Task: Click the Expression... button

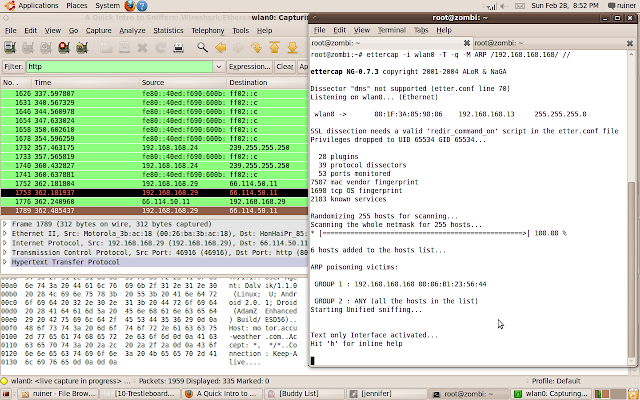Action: (x=250, y=67)
